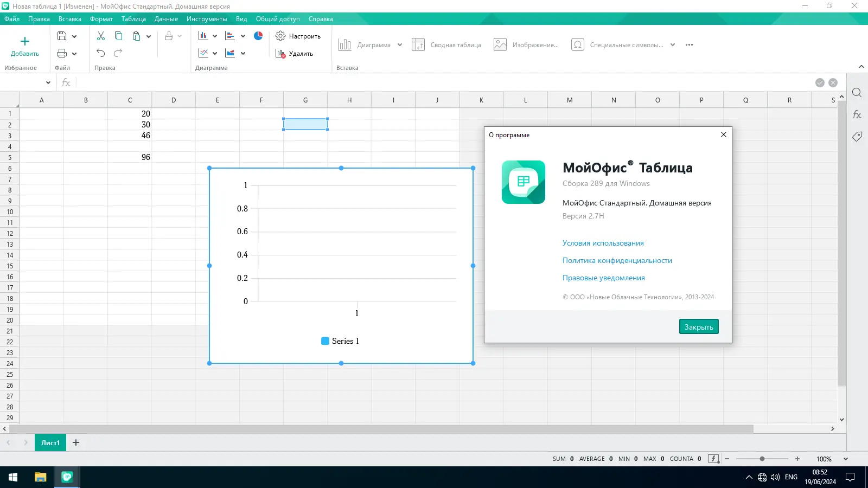Viewport: 868px width, 488px height.
Task: Click the zoom slider handle
Action: click(762, 459)
